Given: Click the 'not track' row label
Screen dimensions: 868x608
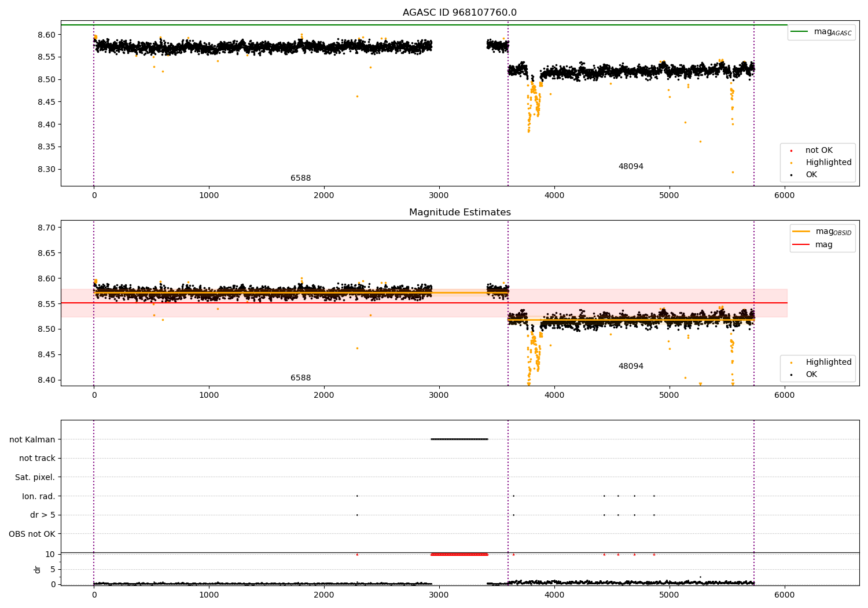Looking at the screenshot, I should tap(37, 459).
